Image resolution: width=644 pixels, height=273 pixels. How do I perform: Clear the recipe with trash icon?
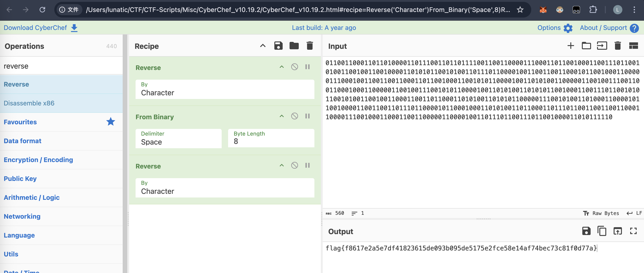[310, 46]
